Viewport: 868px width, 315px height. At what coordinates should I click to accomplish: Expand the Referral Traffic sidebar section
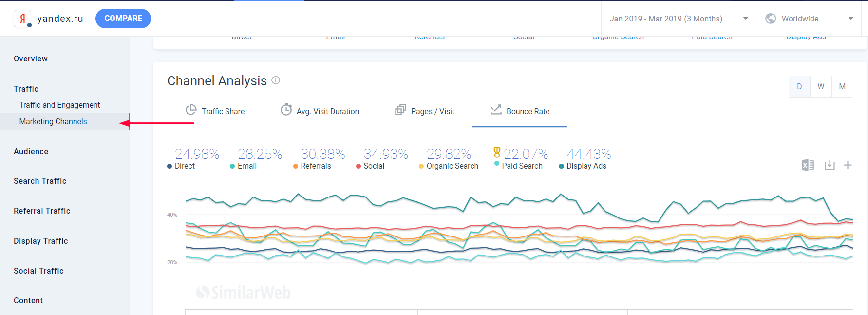42,211
